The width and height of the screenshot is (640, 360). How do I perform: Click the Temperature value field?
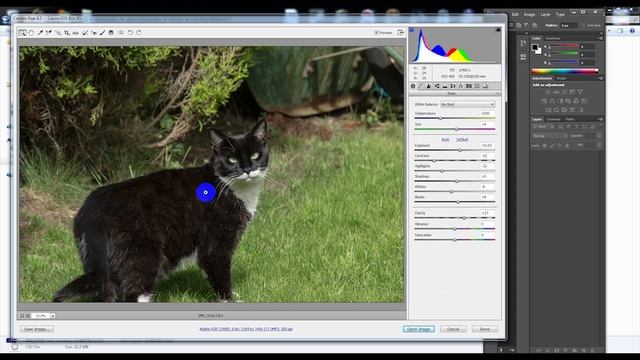pyautogui.click(x=486, y=113)
